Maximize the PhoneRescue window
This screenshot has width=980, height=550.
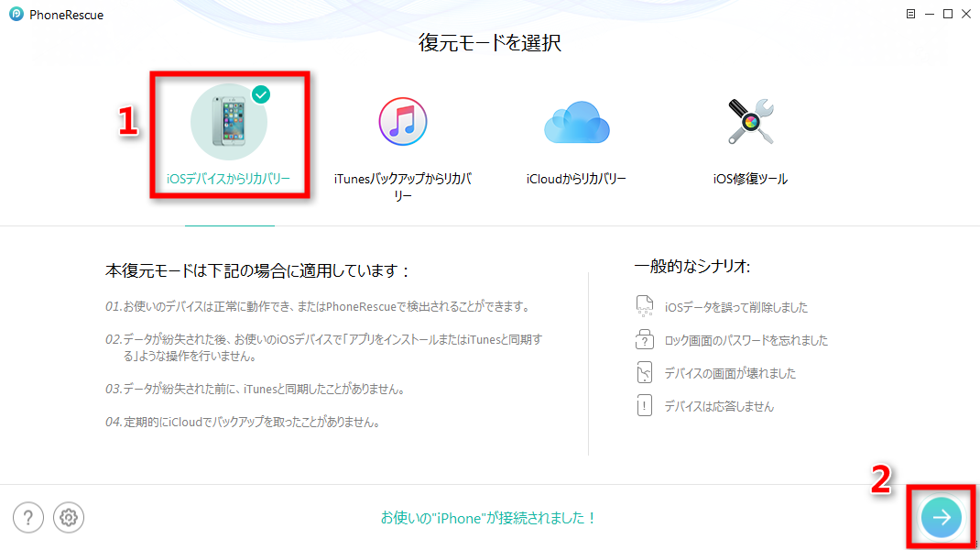pos(948,14)
